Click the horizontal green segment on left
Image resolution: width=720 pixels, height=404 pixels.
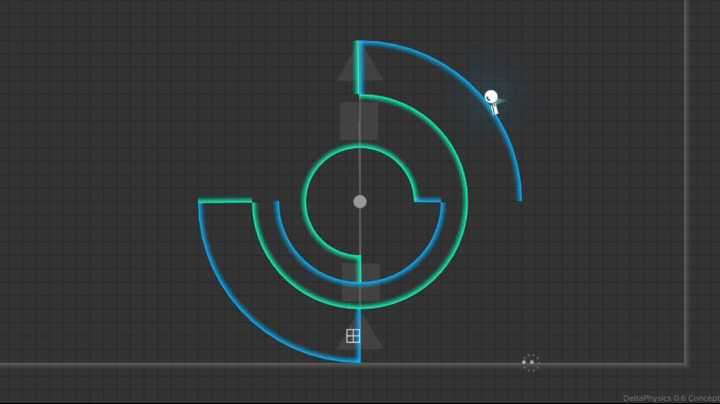point(225,201)
